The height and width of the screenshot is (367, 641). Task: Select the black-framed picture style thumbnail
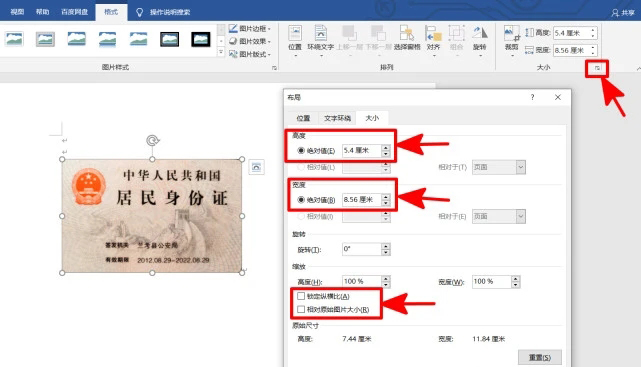tap(201, 40)
